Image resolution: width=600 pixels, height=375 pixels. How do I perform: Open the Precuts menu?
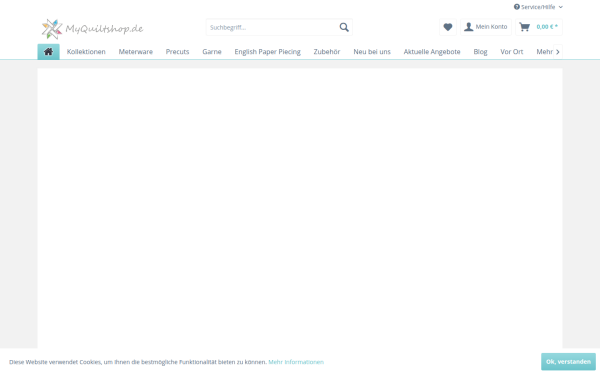(178, 52)
